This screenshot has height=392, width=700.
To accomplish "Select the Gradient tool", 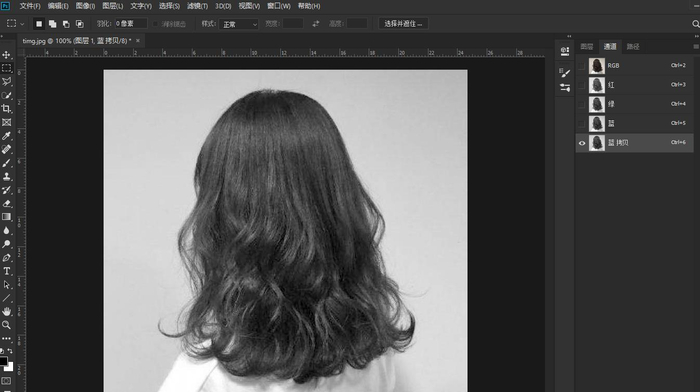I will [x=6, y=217].
